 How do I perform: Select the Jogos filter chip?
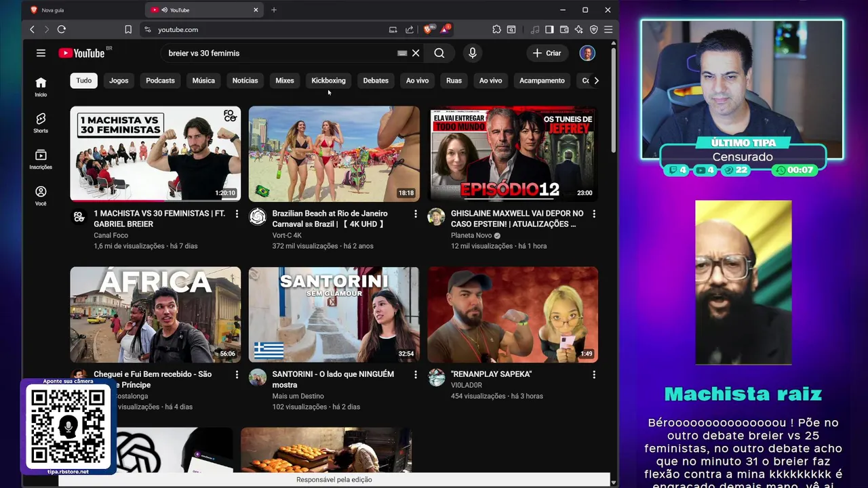(119, 80)
